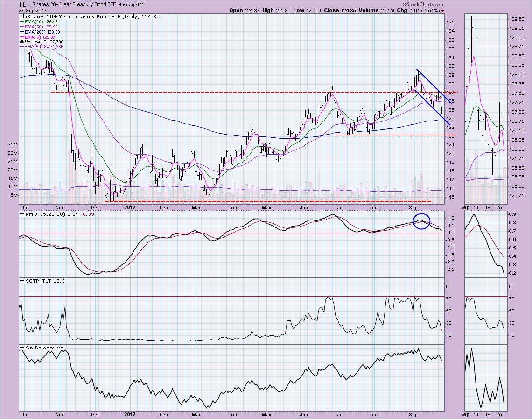Click the navy EMA(200) legend line marker

click(23, 31)
